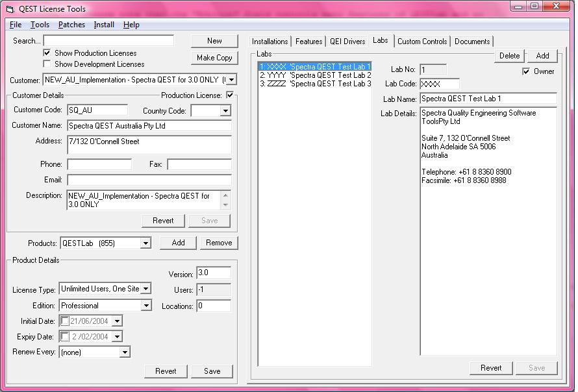Click into the Search text field
This screenshot has width=578, height=392.
click(x=108, y=41)
